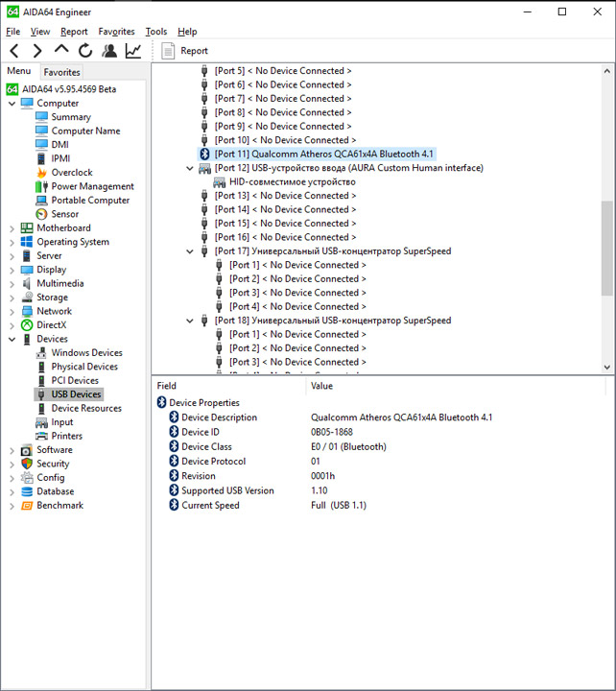Image resolution: width=616 pixels, height=691 pixels.
Task: Select the Summary icon under Computer
Action: pos(41,117)
